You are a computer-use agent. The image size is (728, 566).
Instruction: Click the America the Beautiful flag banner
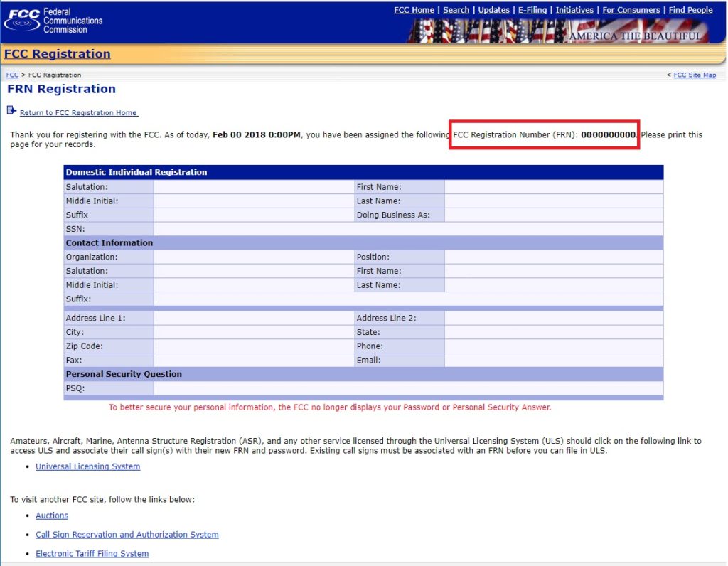[x=558, y=31]
